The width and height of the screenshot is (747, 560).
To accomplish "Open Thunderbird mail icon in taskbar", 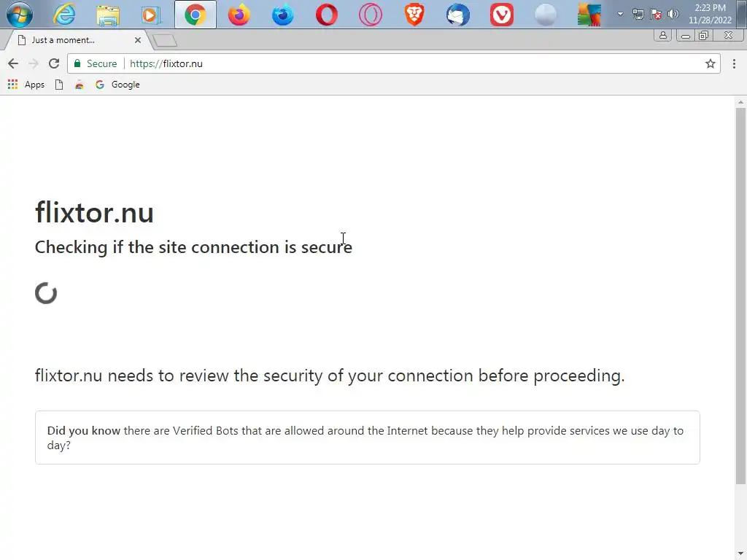I will click(458, 15).
